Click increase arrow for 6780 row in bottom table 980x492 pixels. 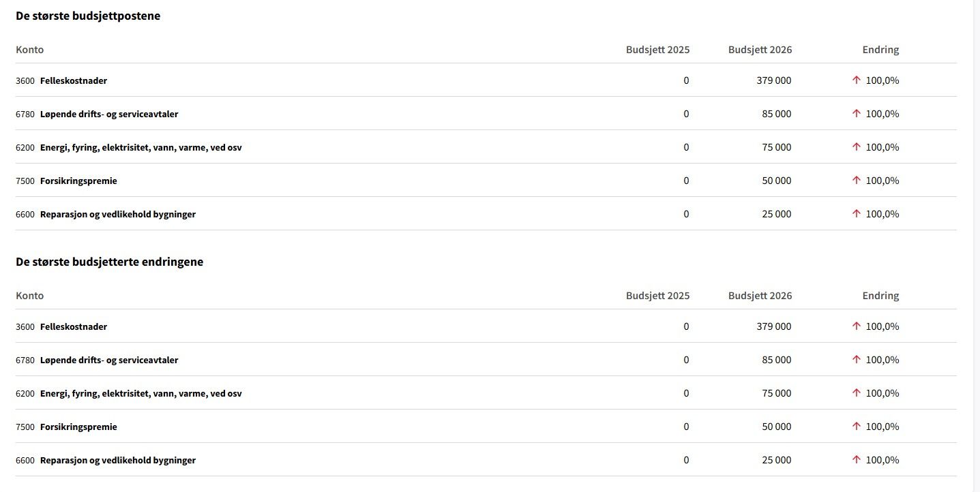tap(857, 360)
